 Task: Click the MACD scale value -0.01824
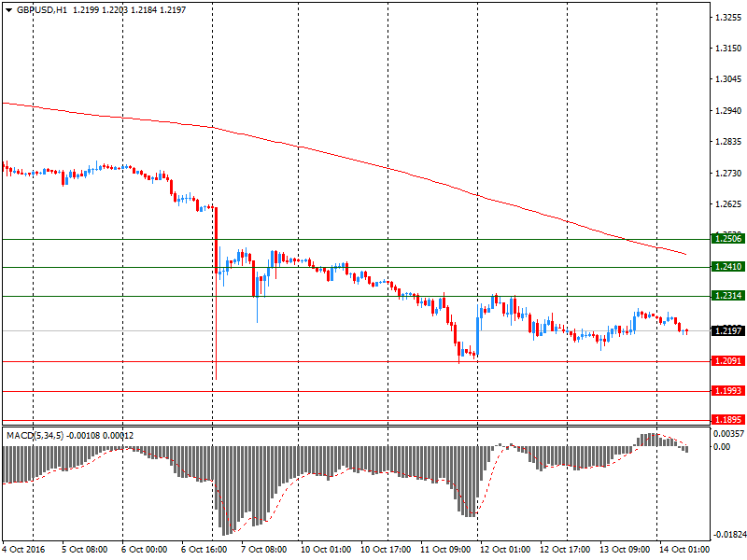tap(728, 535)
